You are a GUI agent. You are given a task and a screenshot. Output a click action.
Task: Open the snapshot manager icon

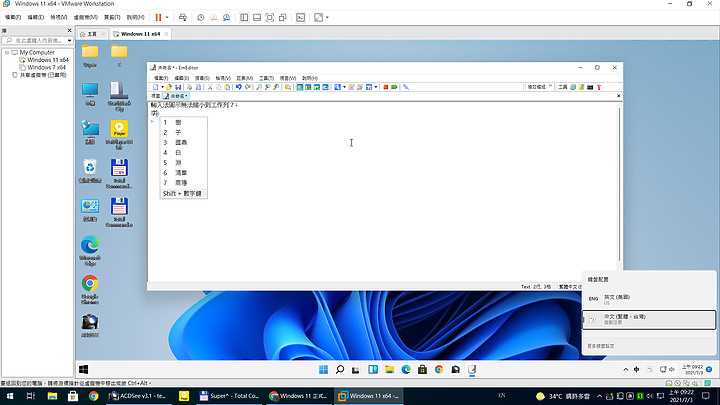click(x=226, y=17)
